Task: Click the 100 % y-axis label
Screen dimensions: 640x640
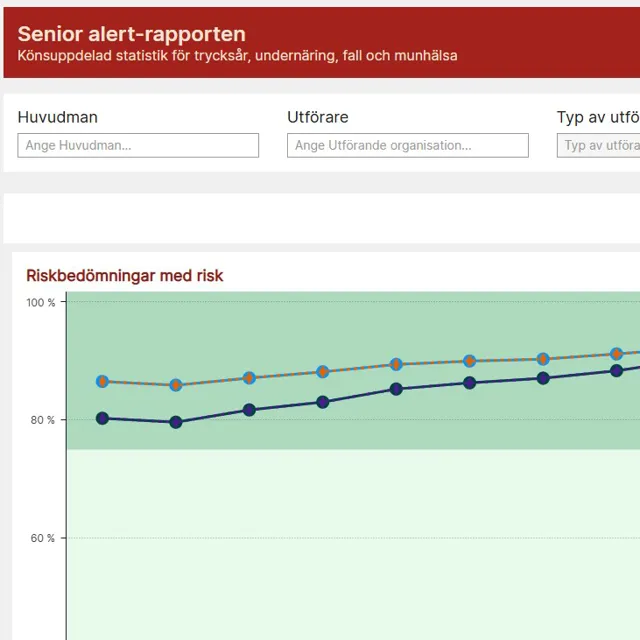Action: tap(41, 302)
